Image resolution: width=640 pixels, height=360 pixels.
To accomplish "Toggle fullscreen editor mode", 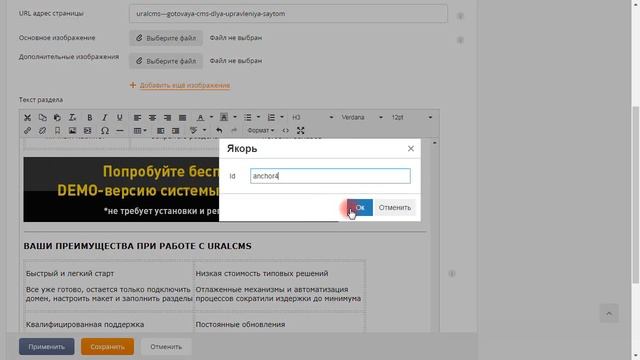I will [x=300, y=131].
